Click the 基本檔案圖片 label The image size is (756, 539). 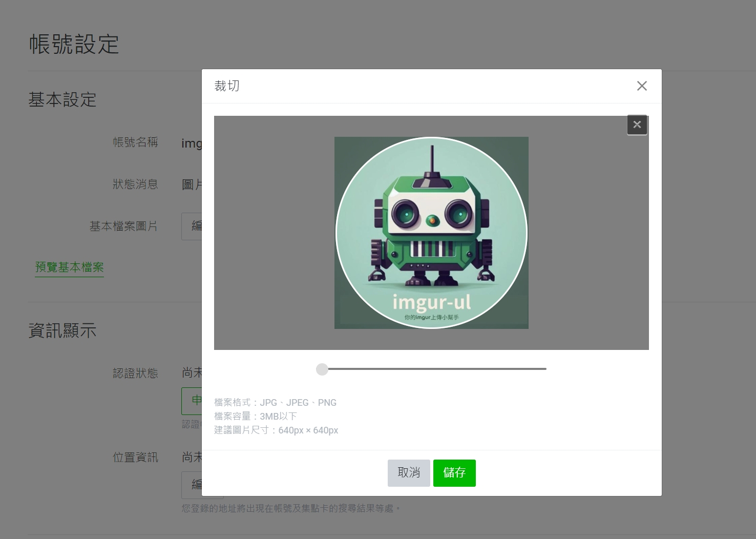(123, 226)
